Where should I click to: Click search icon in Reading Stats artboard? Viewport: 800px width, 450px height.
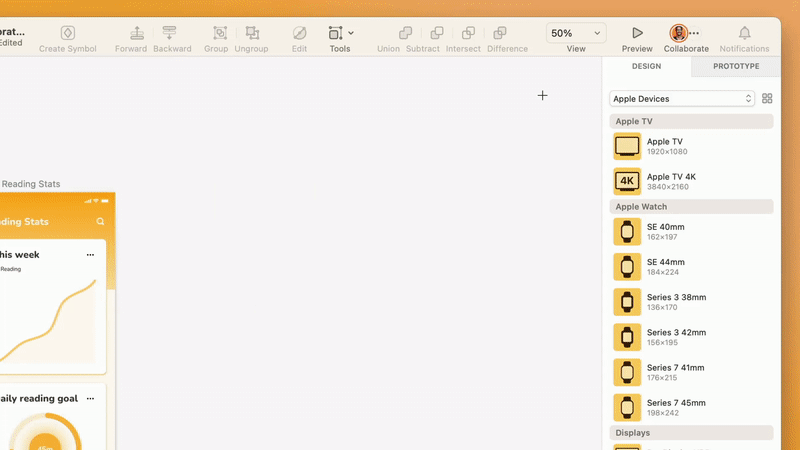tap(100, 221)
